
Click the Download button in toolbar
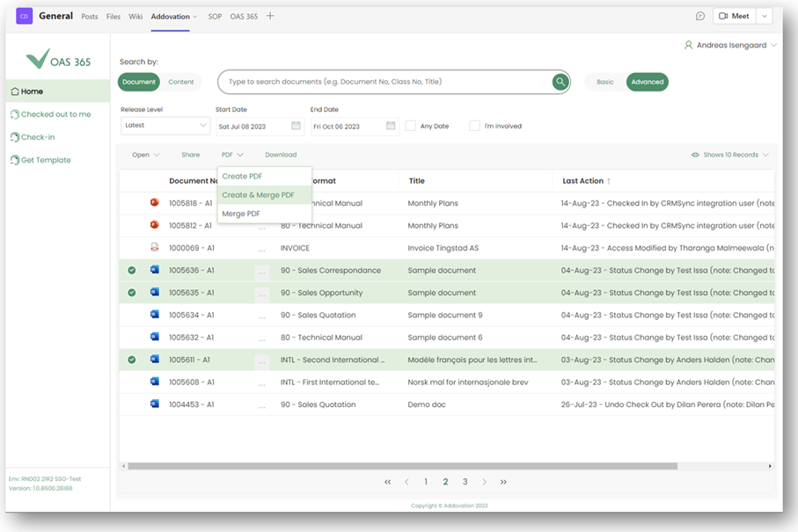[281, 155]
